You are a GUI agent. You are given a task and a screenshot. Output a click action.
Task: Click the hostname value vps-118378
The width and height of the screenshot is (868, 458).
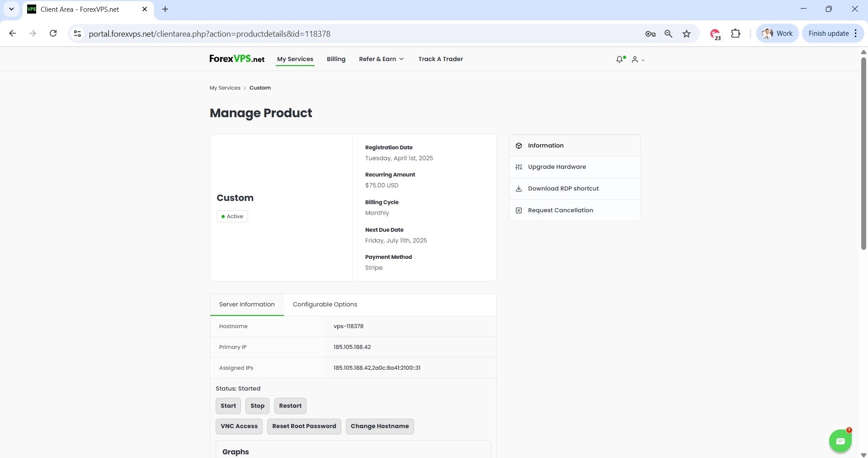pos(349,326)
